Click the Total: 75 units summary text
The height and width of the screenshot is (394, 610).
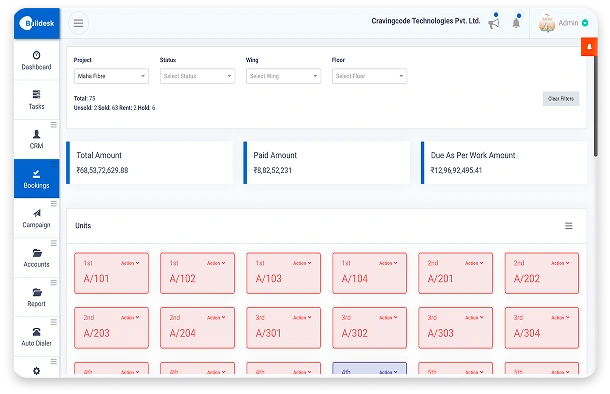click(84, 99)
